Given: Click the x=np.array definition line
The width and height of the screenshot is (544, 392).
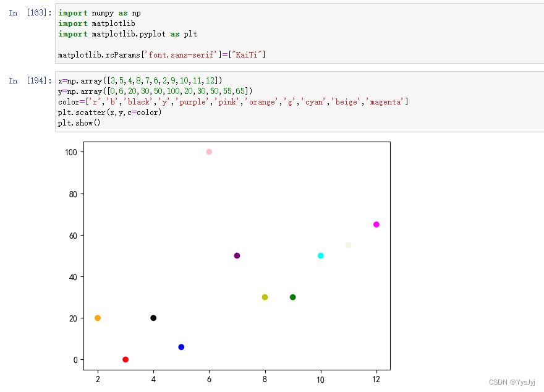Looking at the screenshot, I should tap(140, 81).
